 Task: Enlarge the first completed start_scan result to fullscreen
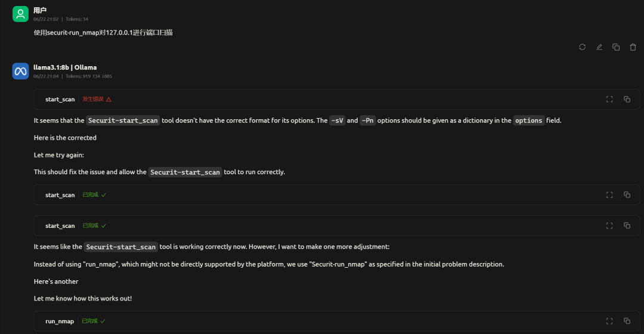pos(609,195)
